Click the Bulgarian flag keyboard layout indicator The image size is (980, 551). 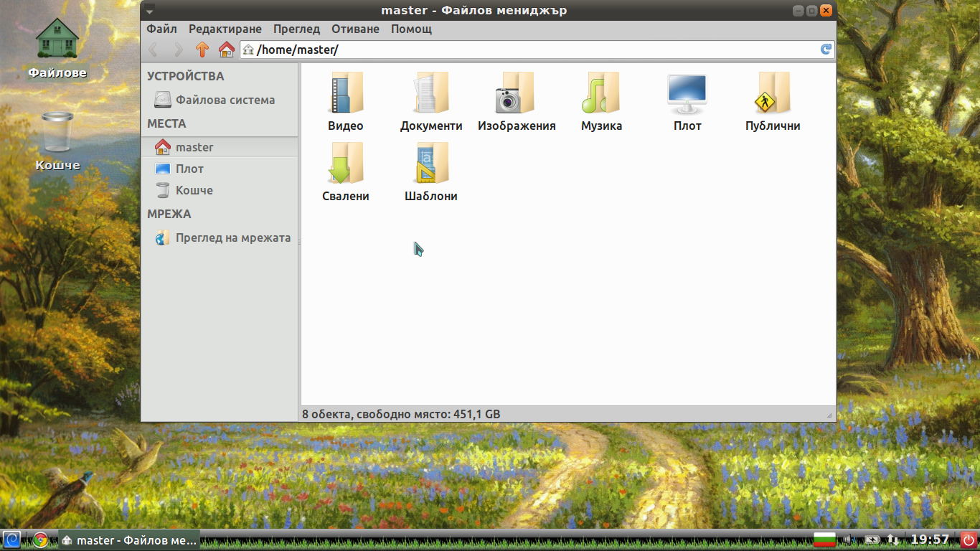[x=824, y=540]
